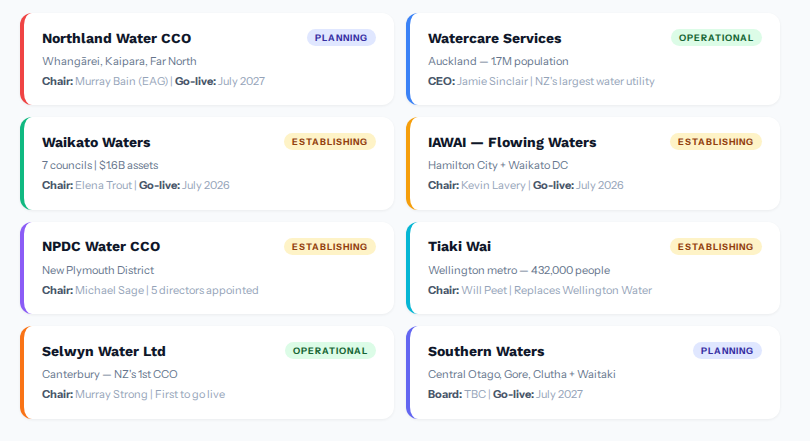Click the ESTABLISHING badge on NPDC Water CCO
The image size is (810, 441).
coord(330,246)
